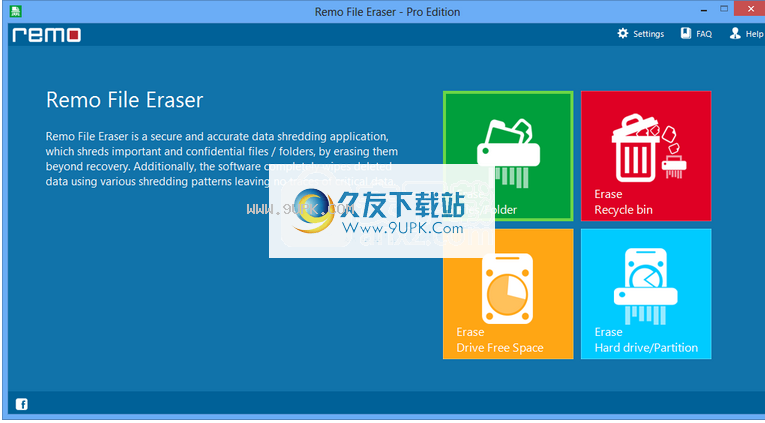The width and height of the screenshot is (765, 423).
Task: Close the Remo File Eraser window
Action: point(750,9)
